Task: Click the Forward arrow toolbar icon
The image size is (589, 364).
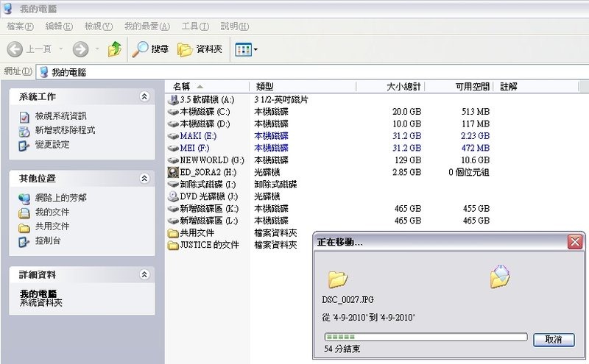Action: (80, 49)
